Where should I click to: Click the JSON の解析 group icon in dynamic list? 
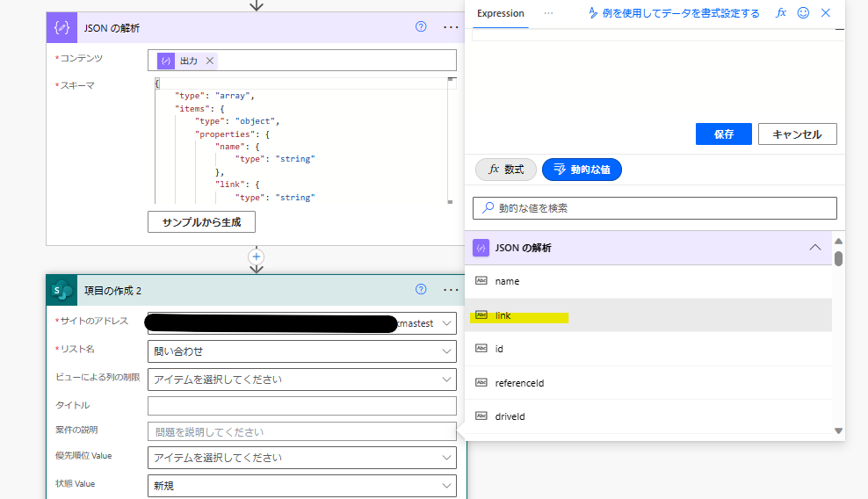point(481,248)
